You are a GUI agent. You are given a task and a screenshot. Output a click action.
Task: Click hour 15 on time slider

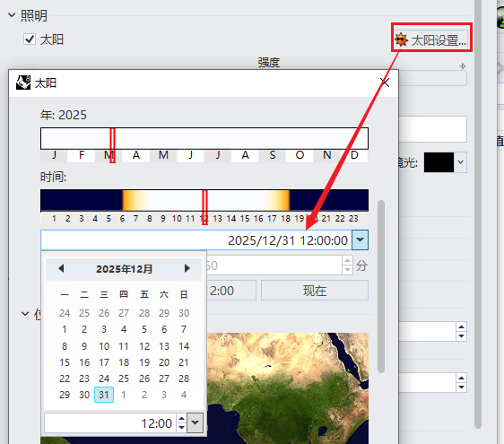click(245, 219)
